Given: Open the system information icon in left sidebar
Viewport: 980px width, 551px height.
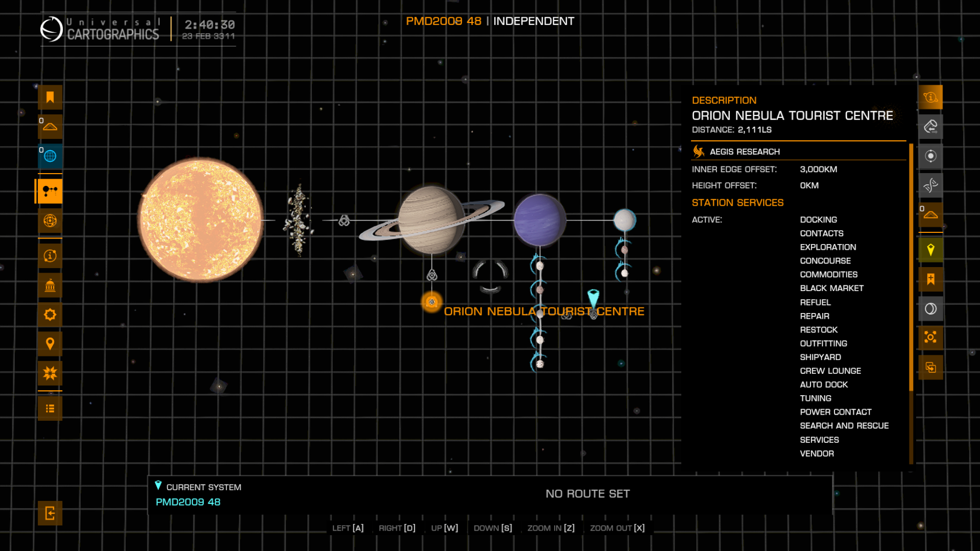Looking at the screenshot, I should click(50, 256).
